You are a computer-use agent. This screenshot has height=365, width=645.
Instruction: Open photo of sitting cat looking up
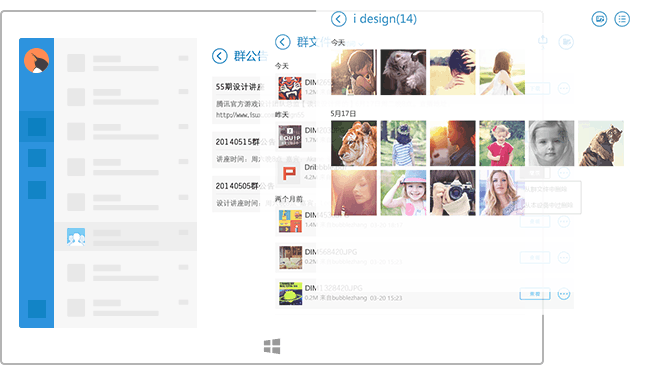coord(601,143)
